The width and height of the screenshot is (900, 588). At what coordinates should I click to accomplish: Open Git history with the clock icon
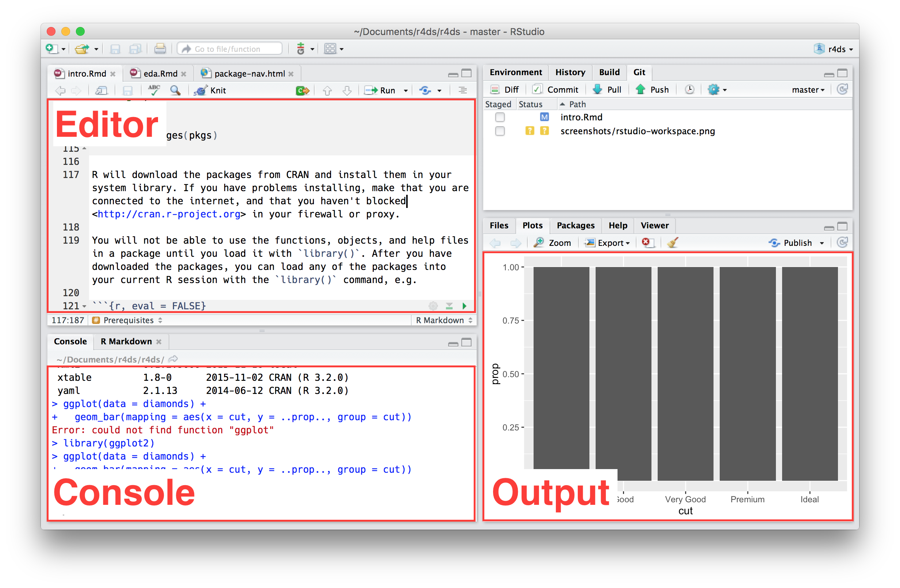pyautogui.click(x=690, y=90)
